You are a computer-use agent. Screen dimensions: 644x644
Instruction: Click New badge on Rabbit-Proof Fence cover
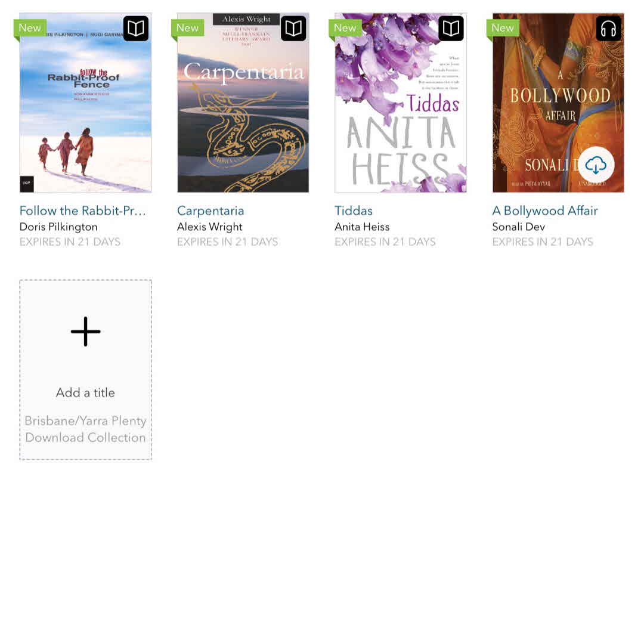30,28
